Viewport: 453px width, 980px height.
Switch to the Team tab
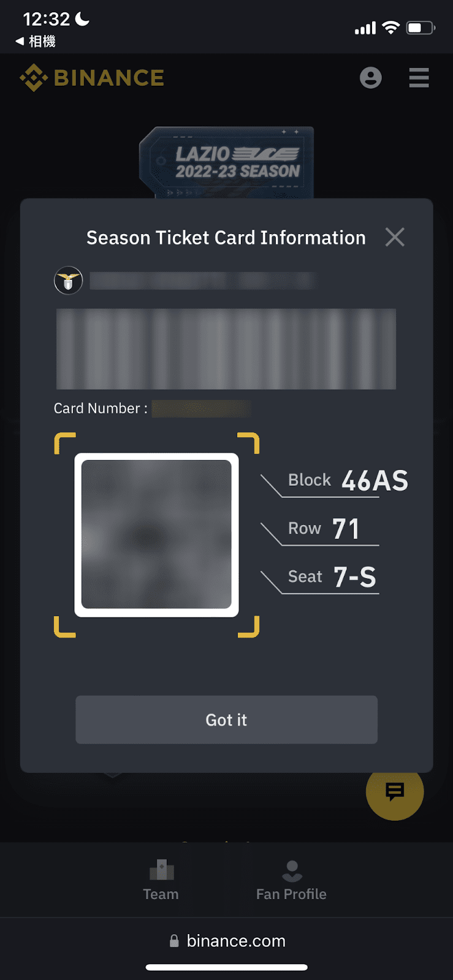161,881
